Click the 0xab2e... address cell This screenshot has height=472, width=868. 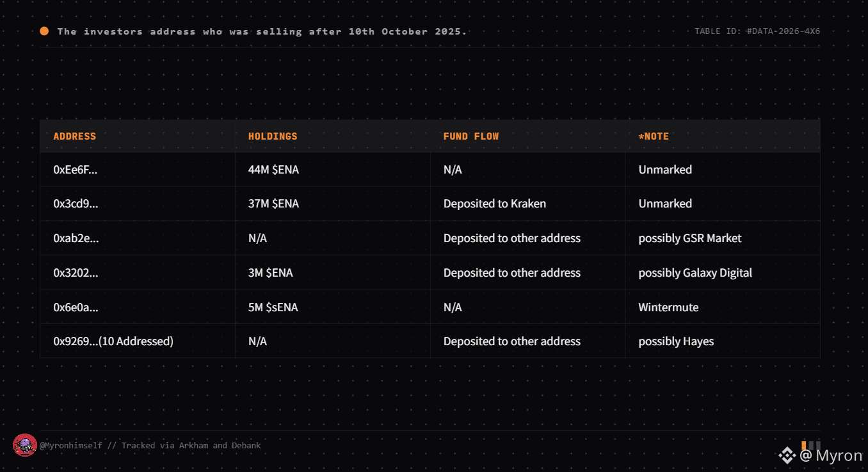click(76, 238)
